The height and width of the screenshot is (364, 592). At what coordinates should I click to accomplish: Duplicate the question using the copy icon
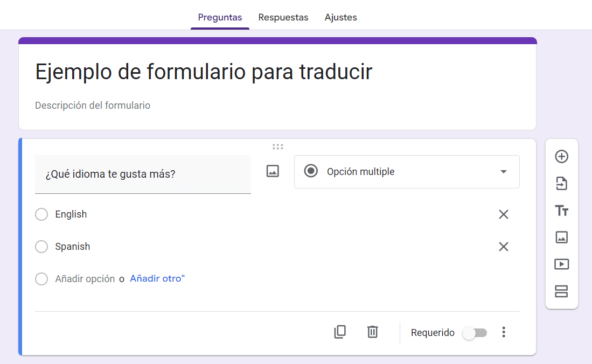click(x=340, y=332)
